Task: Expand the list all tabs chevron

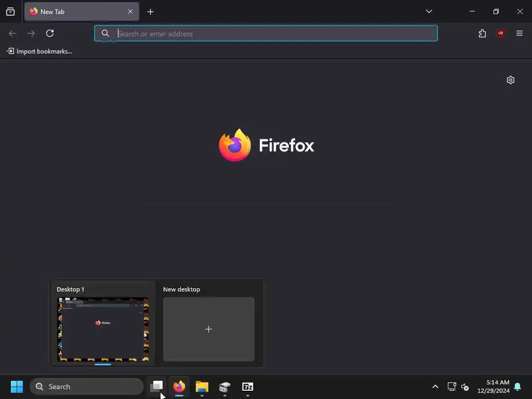Action: point(429,11)
